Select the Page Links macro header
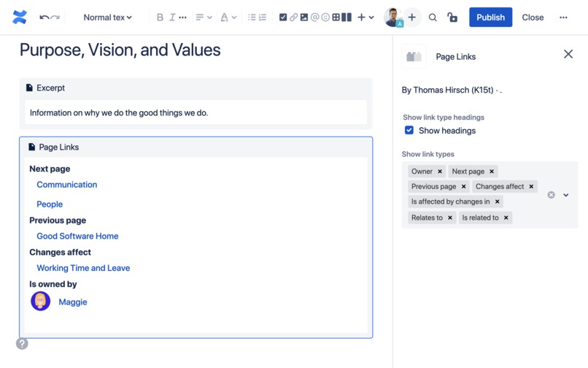This screenshot has width=588, height=368. pos(196,147)
